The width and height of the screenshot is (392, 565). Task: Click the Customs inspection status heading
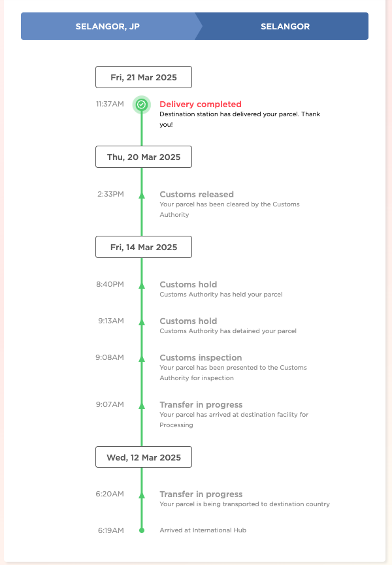[201, 357]
